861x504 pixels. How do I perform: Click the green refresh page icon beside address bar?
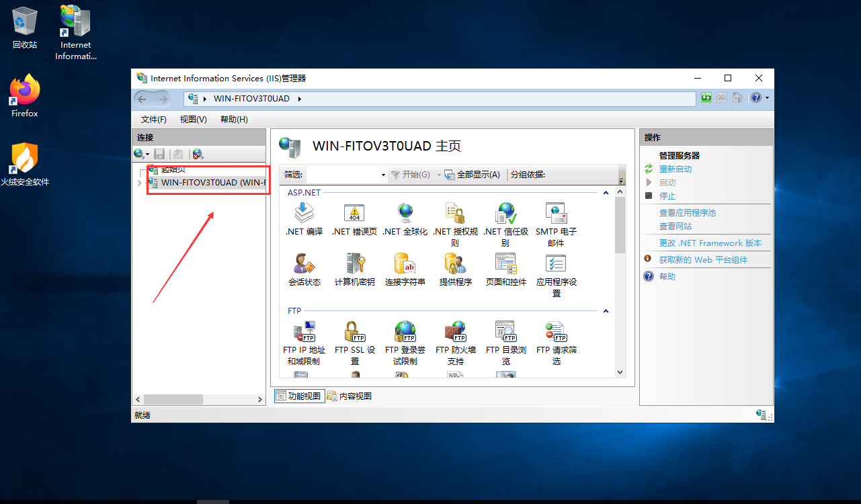click(706, 98)
